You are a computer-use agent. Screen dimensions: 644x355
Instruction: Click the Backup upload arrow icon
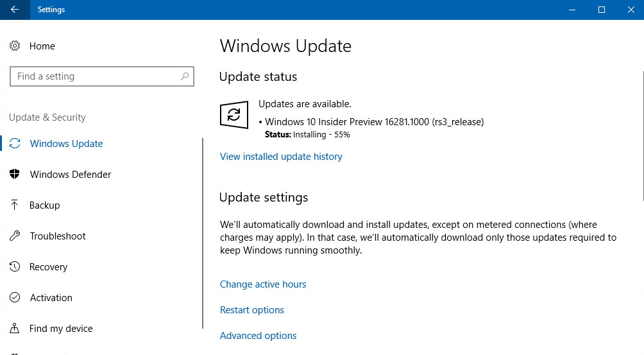tap(15, 205)
